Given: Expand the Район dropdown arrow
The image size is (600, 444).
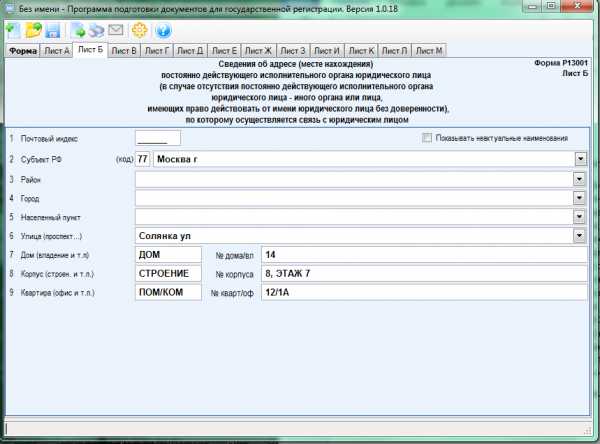Looking at the screenshot, I should point(579,179).
